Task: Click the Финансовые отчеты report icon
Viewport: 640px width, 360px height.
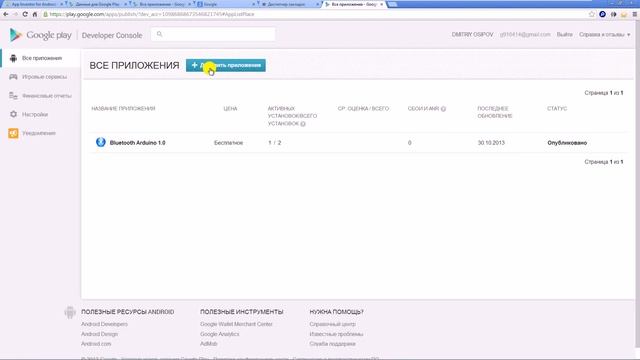Action: point(13,96)
